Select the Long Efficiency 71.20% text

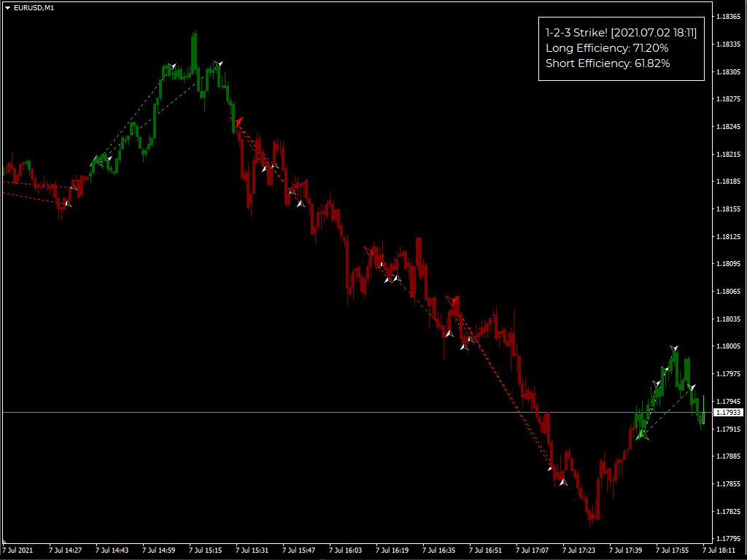pos(607,48)
